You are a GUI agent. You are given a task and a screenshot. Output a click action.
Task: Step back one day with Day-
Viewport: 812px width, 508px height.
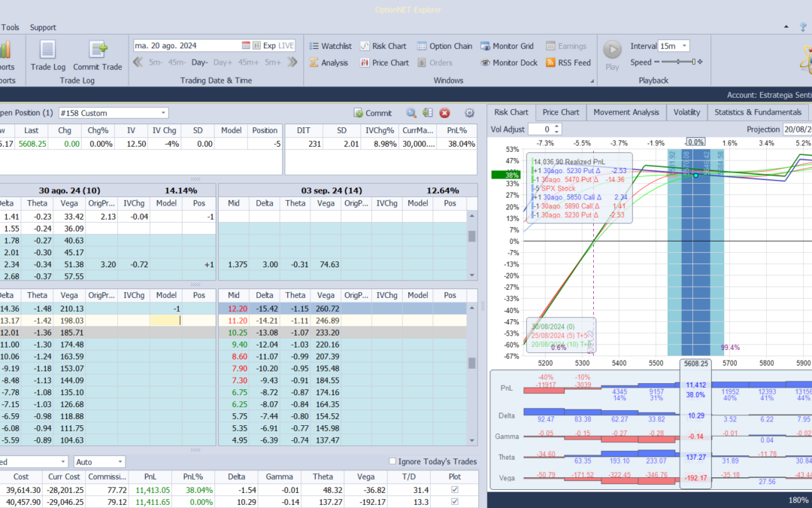click(199, 62)
